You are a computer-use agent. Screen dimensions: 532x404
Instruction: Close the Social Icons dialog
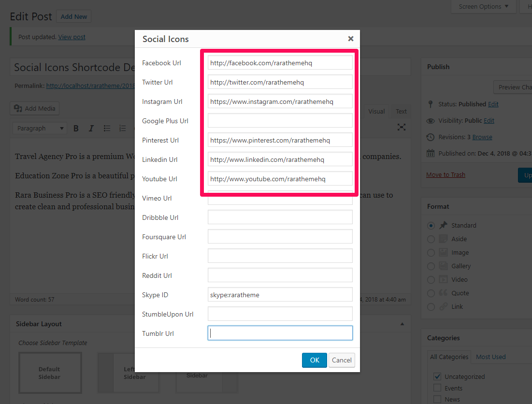coord(351,39)
